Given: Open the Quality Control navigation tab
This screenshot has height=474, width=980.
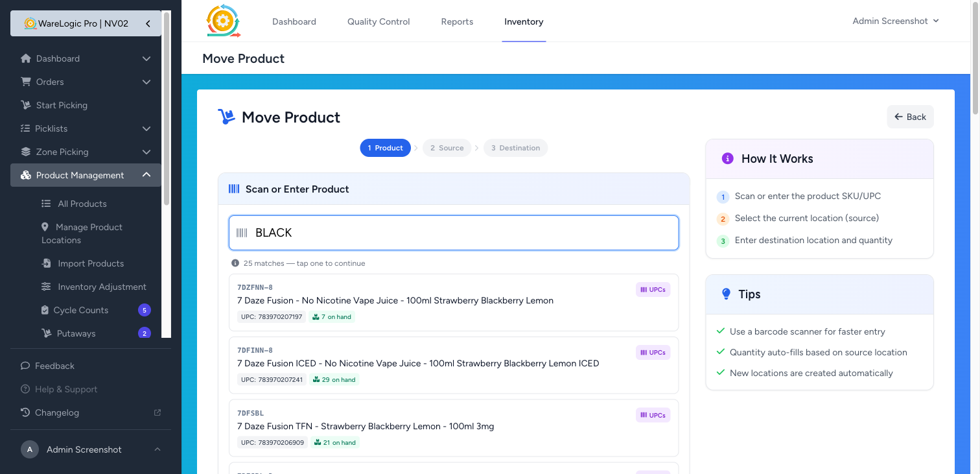Looking at the screenshot, I should coord(379,21).
